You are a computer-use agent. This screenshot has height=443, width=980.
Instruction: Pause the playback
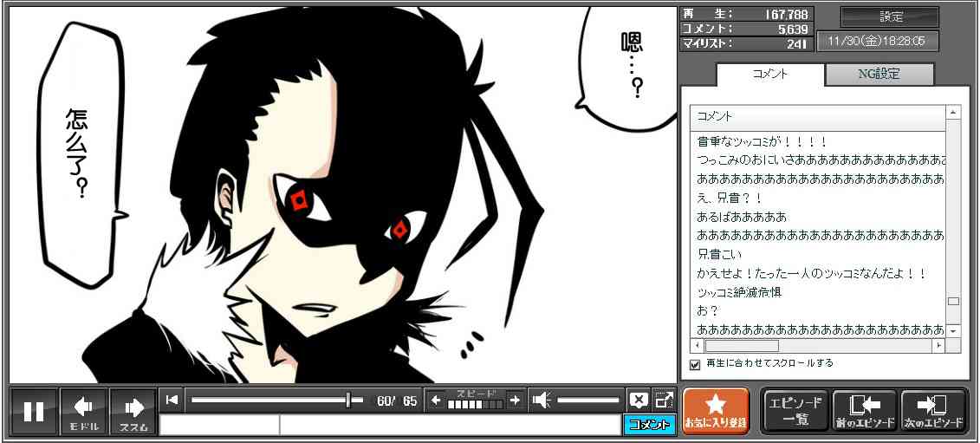click(34, 411)
